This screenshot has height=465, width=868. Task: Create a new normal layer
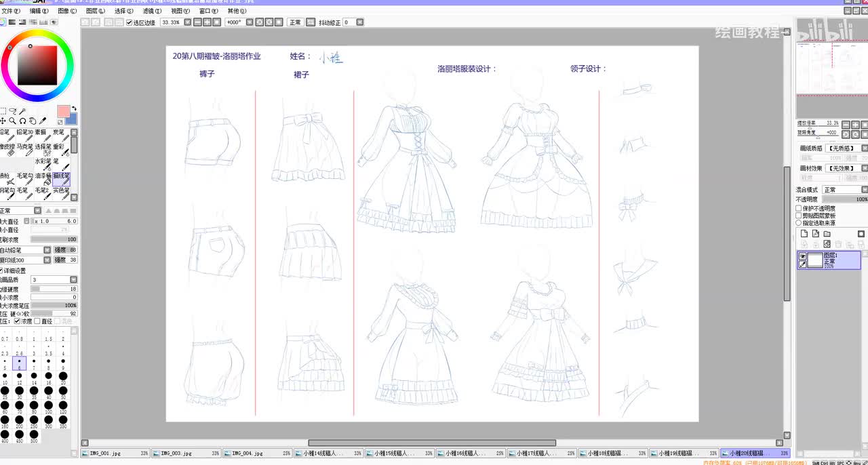805,234
